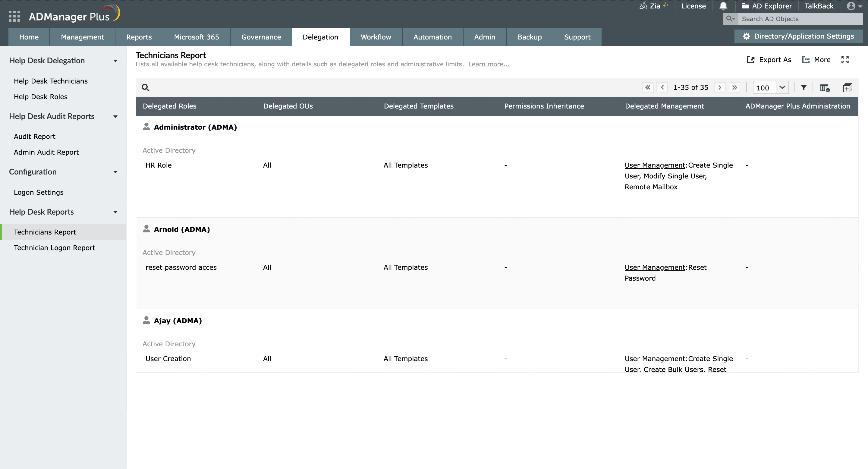Image resolution: width=868 pixels, height=469 pixels.
Task: Open the user account avatar menu
Action: point(854,6)
